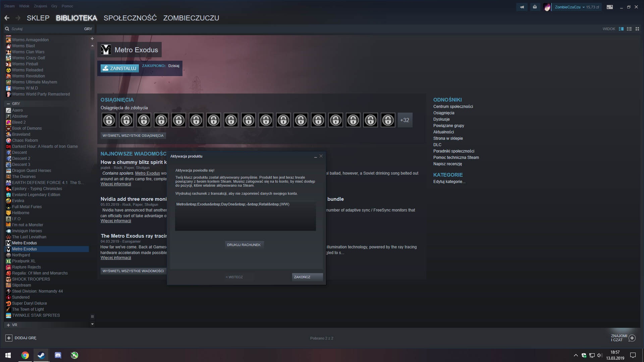
Task: Click the taskbar clock and date
Action: 615,355
